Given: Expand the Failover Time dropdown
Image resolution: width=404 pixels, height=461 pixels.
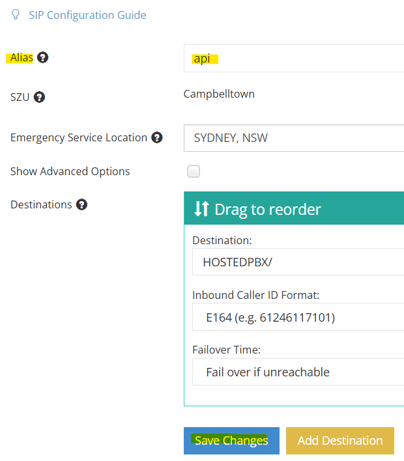Looking at the screenshot, I should pyautogui.click(x=298, y=372).
